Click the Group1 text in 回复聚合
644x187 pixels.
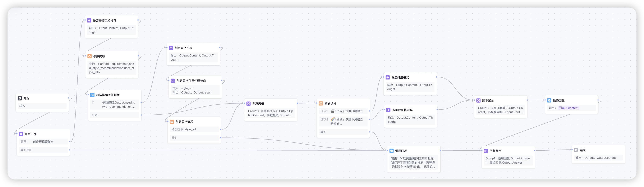tap(507, 160)
